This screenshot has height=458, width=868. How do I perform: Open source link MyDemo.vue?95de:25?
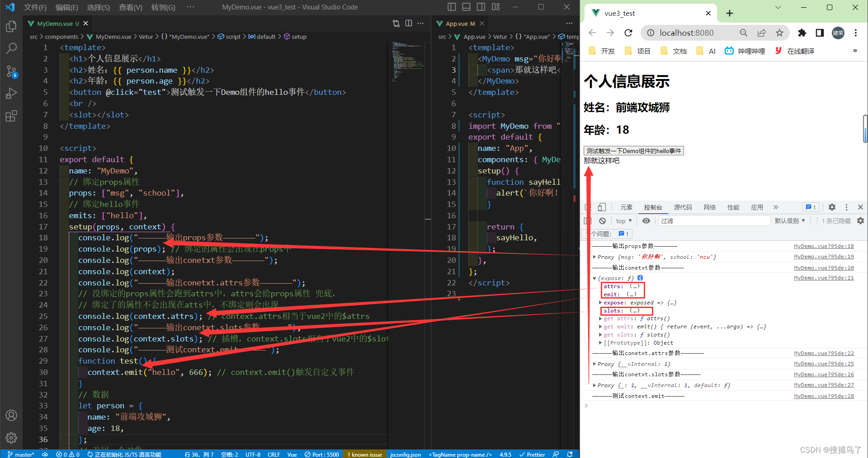click(x=824, y=364)
